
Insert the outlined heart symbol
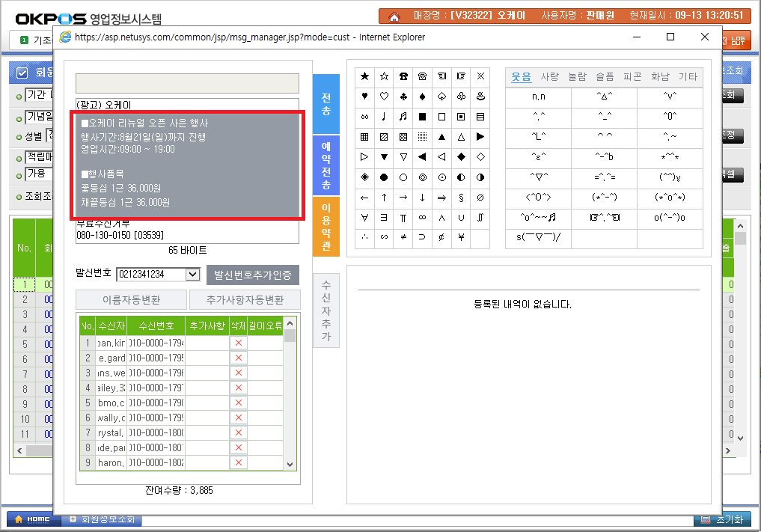384,97
